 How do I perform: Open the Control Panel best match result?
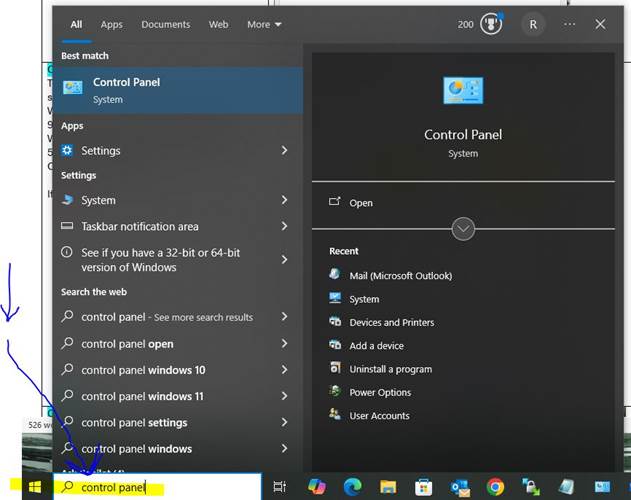tap(178, 91)
